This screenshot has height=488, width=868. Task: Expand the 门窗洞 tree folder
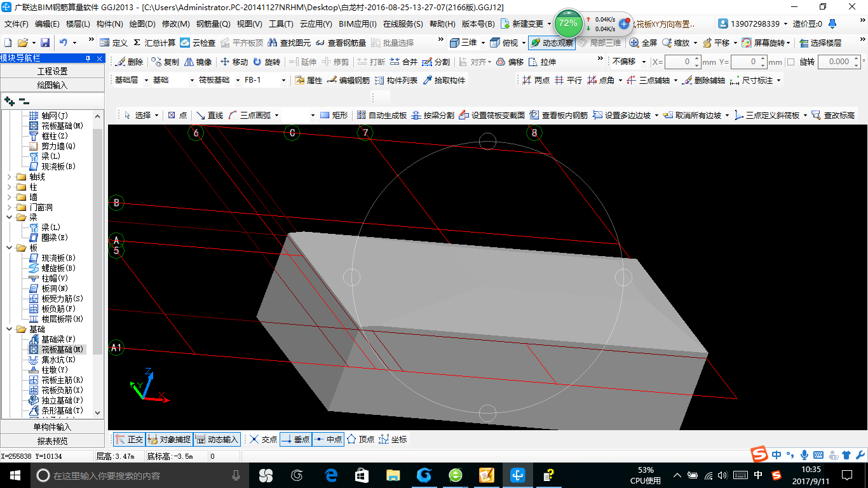pos(9,207)
